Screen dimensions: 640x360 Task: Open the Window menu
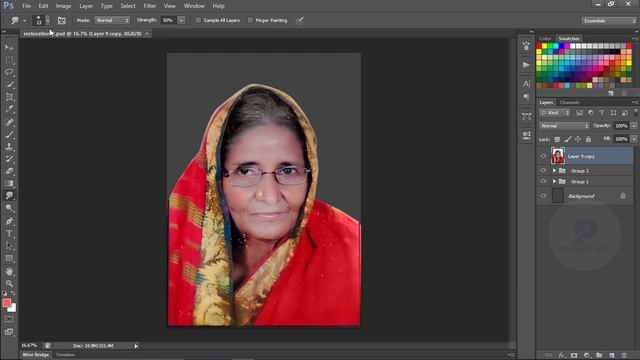[x=194, y=6]
